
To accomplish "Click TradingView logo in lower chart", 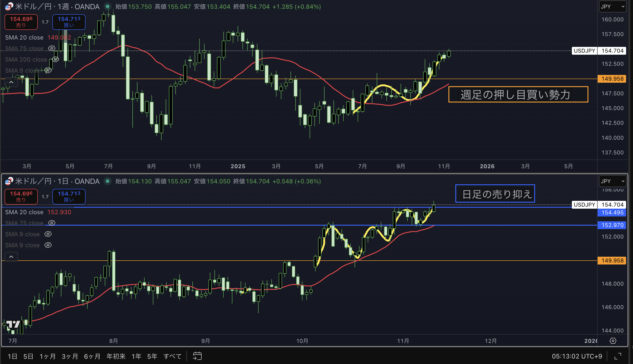I will click(13, 324).
